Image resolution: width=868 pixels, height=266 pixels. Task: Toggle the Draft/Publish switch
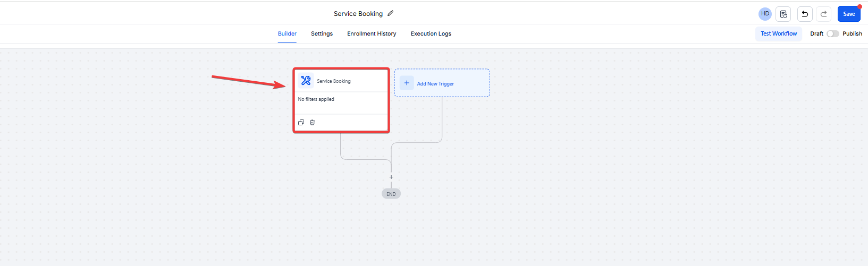pos(832,33)
